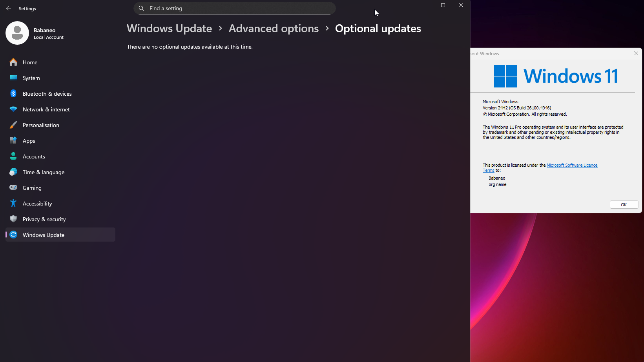Click 'Microsoft Windows' text in About dialog
This screenshot has width=644, height=362.
500,102
